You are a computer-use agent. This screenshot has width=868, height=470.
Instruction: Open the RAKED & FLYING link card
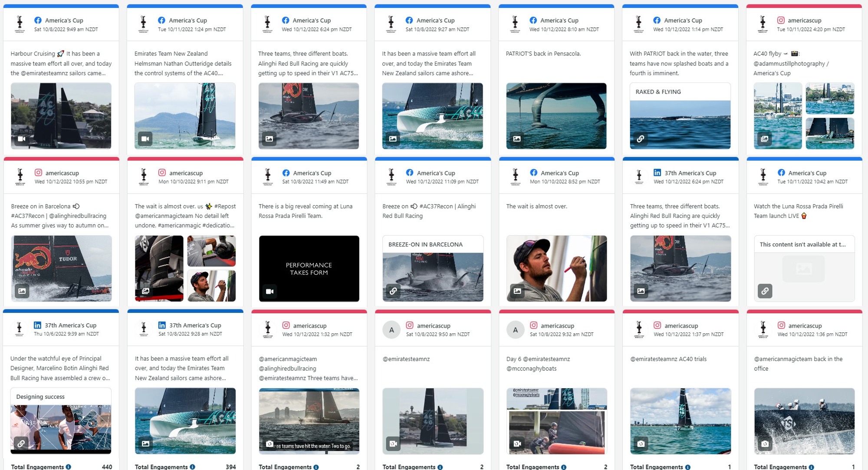pos(680,116)
